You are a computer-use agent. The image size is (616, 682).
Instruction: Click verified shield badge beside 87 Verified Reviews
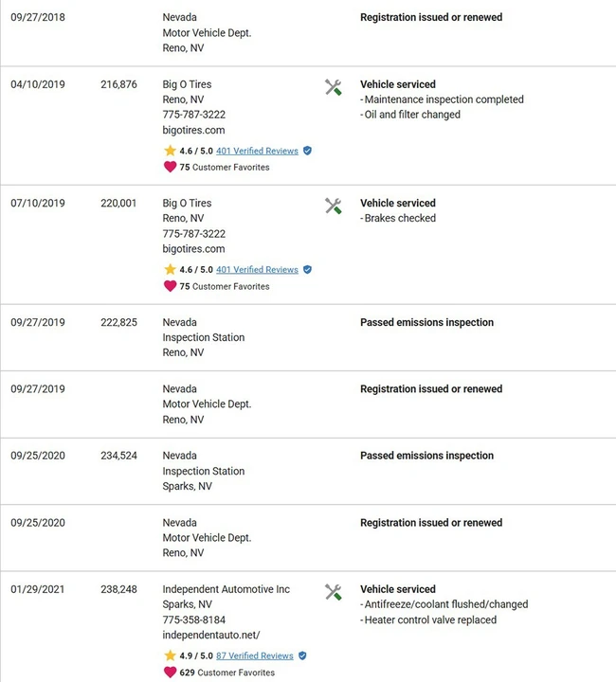[302, 655]
